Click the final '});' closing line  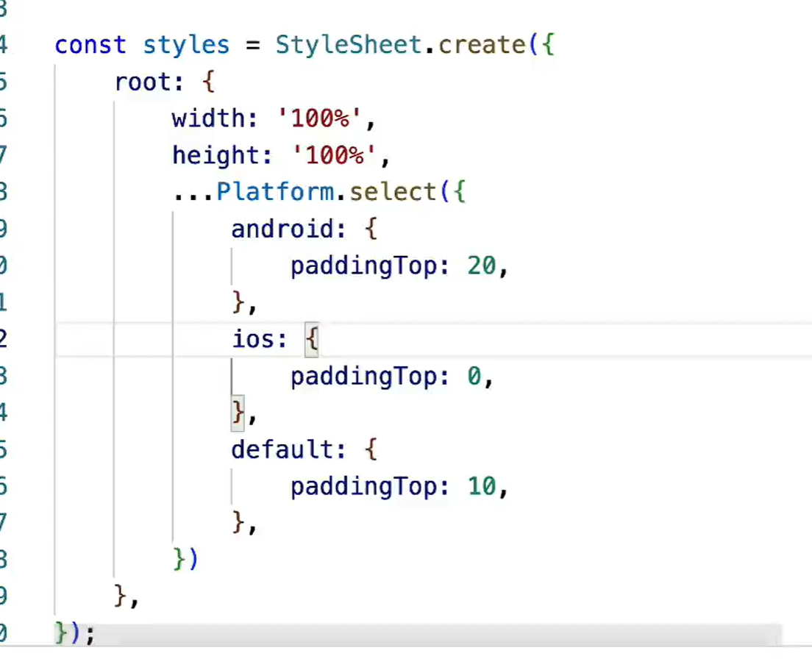click(75, 633)
